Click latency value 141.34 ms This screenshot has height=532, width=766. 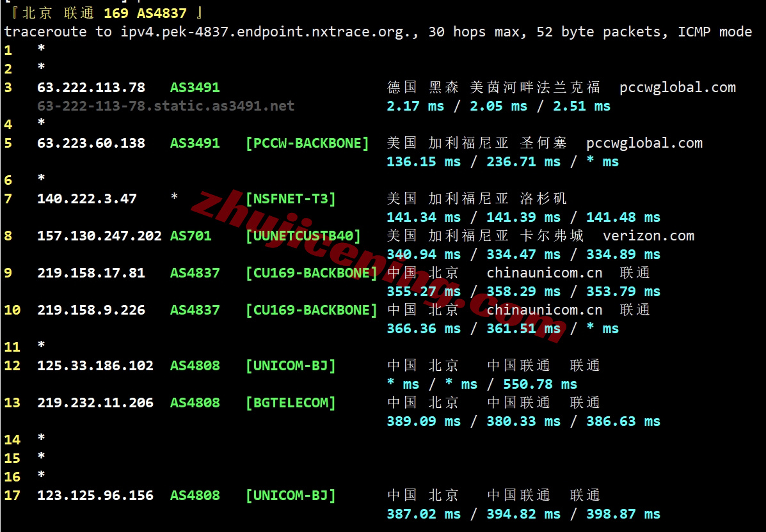click(424, 217)
